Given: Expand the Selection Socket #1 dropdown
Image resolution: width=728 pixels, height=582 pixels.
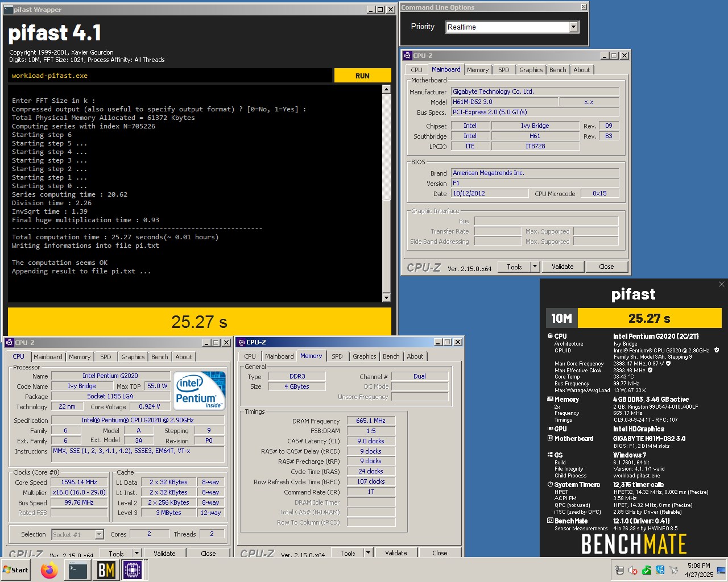Looking at the screenshot, I should pos(100,534).
